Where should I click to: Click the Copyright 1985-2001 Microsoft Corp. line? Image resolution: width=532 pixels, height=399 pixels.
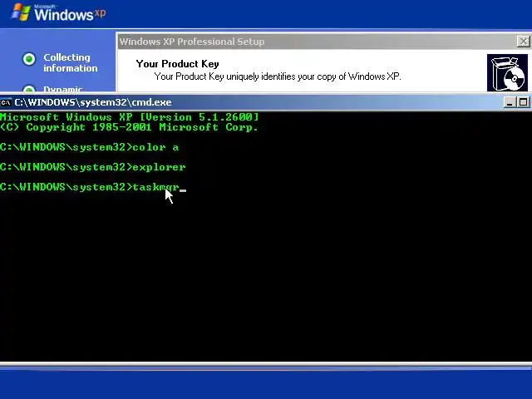[x=129, y=127]
